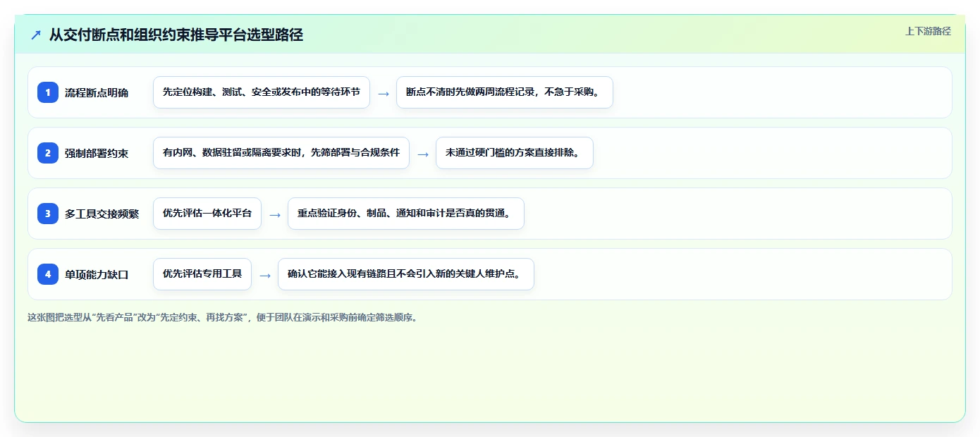This screenshot has height=437, width=980.
Task: Select the 多工具交接频繁 label
Action: (x=102, y=214)
